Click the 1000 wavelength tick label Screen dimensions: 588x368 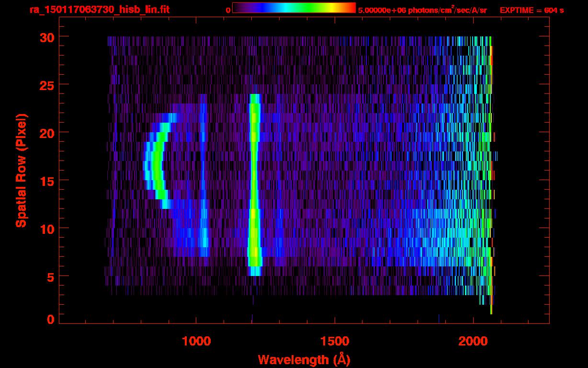pyautogui.click(x=196, y=341)
